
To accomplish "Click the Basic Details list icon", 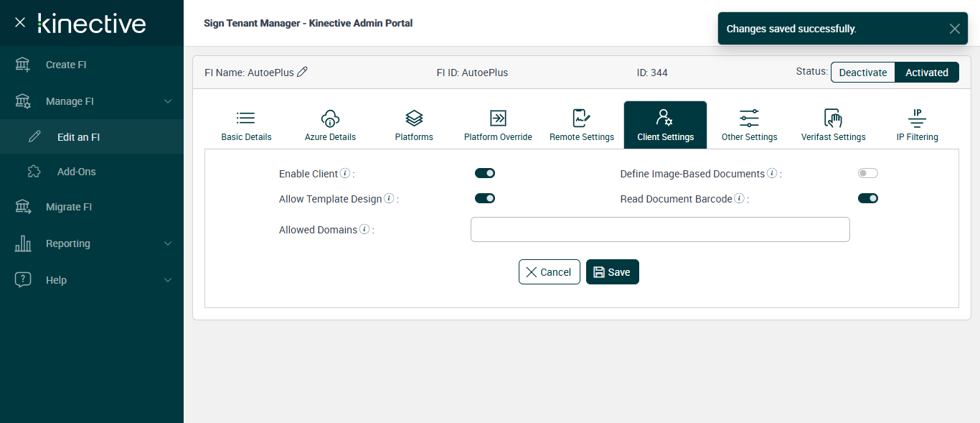I will (246, 118).
